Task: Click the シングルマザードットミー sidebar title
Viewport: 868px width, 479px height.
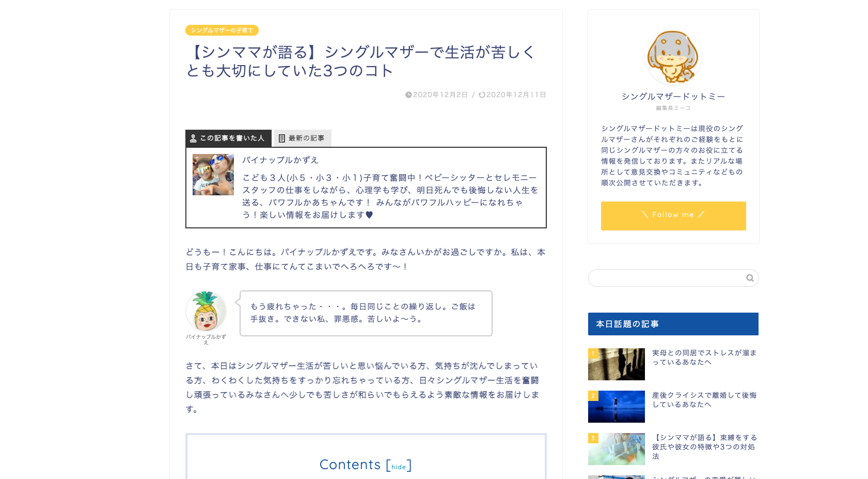Action: pyautogui.click(x=673, y=97)
